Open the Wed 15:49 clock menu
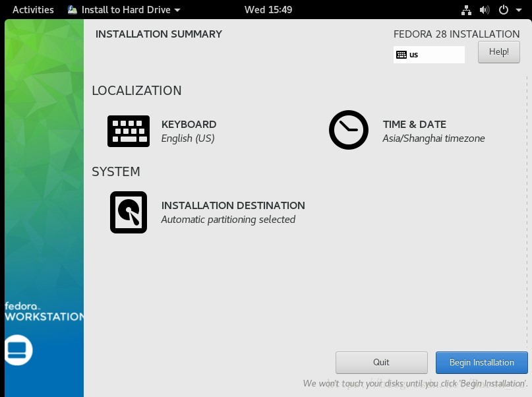The image size is (532, 397). click(268, 9)
